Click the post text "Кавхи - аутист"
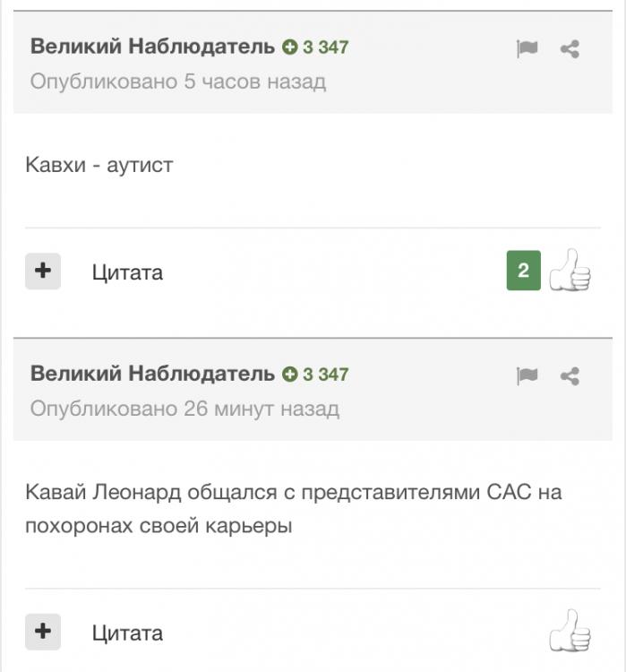Viewport: 626px width, 672px height. pos(99,165)
